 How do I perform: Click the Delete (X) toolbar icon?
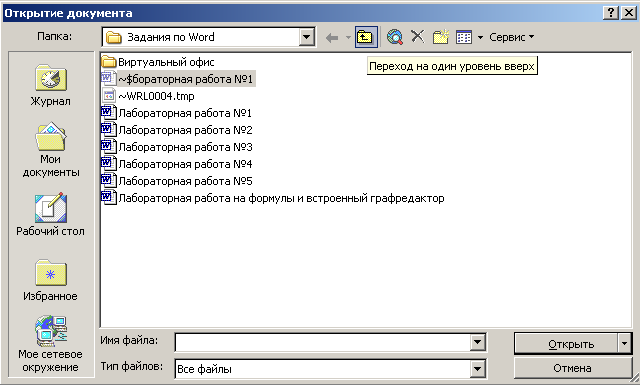click(x=417, y=37)
